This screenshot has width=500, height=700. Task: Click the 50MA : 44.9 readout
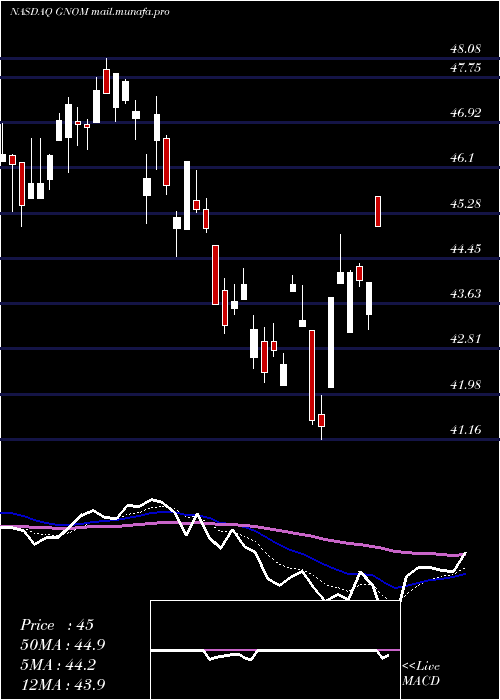tap(63, 645)
